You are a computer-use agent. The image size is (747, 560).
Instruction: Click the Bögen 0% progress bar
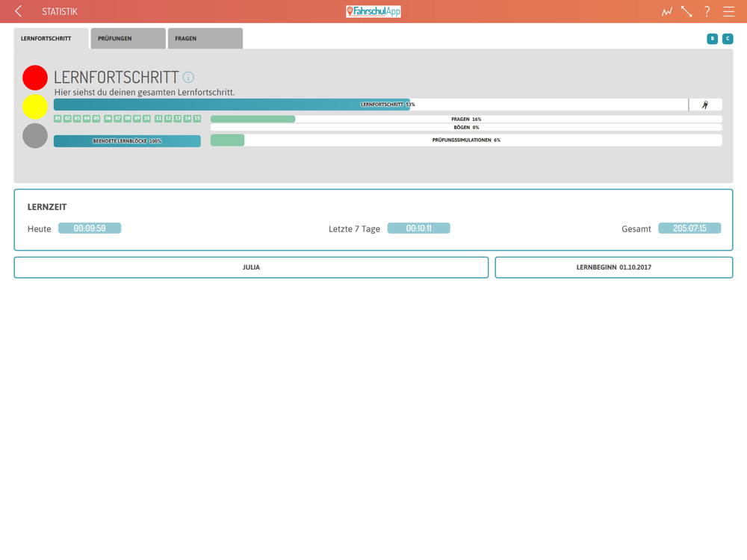point(466,128)
